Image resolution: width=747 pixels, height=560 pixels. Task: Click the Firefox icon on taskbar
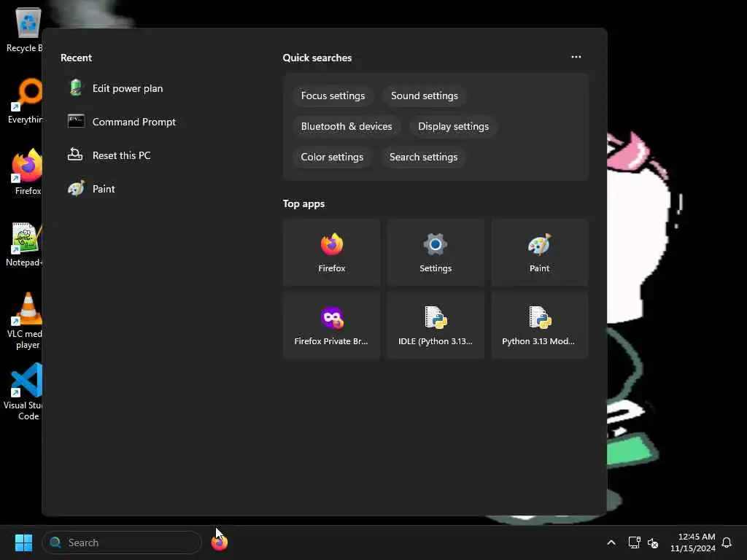tap(219, 542)
